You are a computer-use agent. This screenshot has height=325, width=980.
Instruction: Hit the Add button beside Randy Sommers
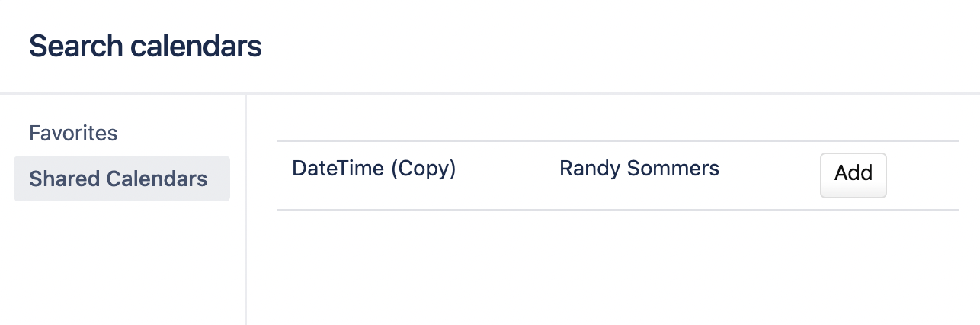pos(853,175)
